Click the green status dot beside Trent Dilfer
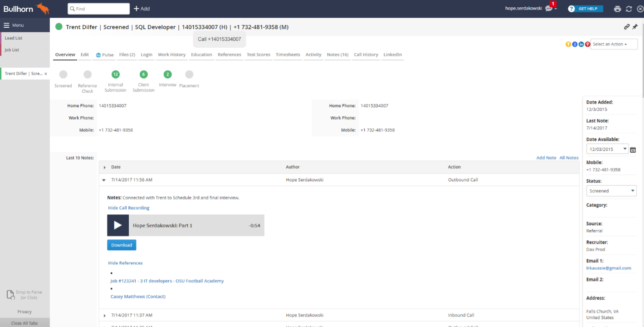 click(x=59, y=27)
